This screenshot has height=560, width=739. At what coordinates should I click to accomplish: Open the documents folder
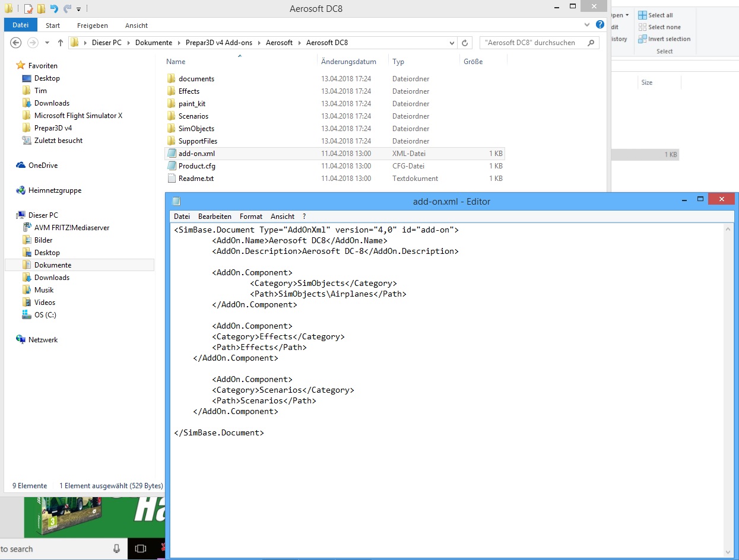click(x=196, y=79)
